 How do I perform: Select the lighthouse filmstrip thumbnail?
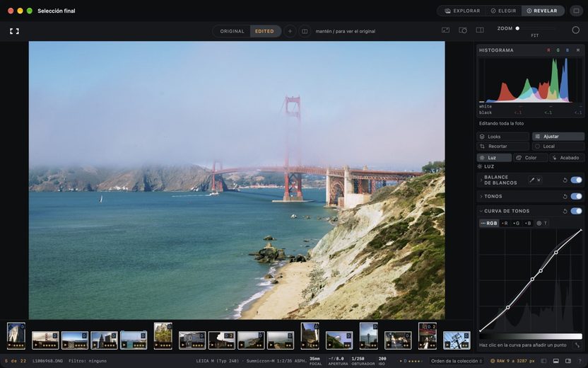(x=369, y=335)
